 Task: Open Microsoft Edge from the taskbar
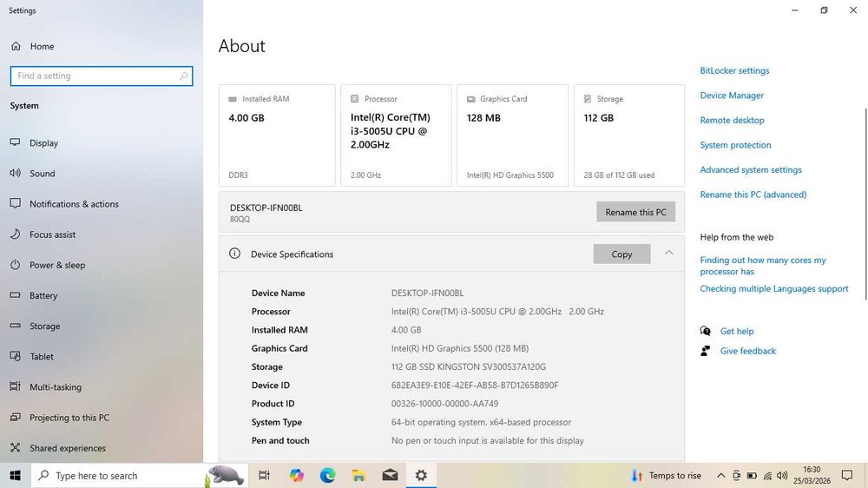pos(328,475)
